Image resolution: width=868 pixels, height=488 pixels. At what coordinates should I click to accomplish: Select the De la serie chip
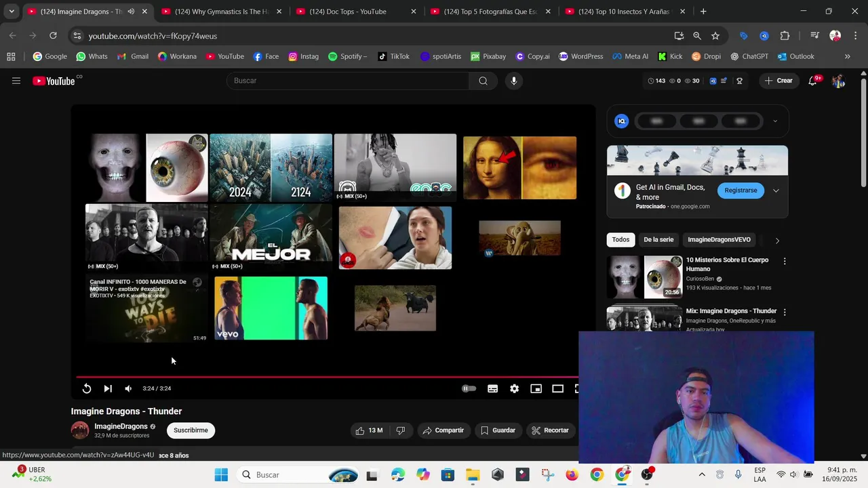pos(658,239)
